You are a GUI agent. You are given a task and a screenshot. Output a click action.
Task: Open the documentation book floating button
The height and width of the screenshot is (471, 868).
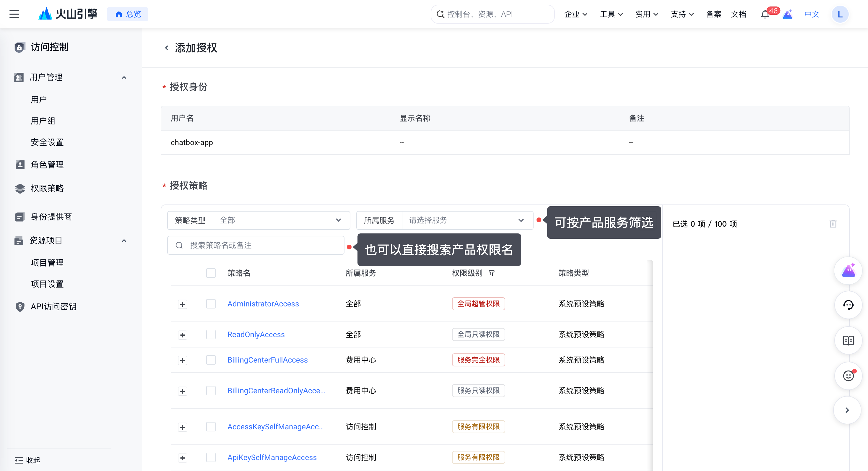coord(848,340)
